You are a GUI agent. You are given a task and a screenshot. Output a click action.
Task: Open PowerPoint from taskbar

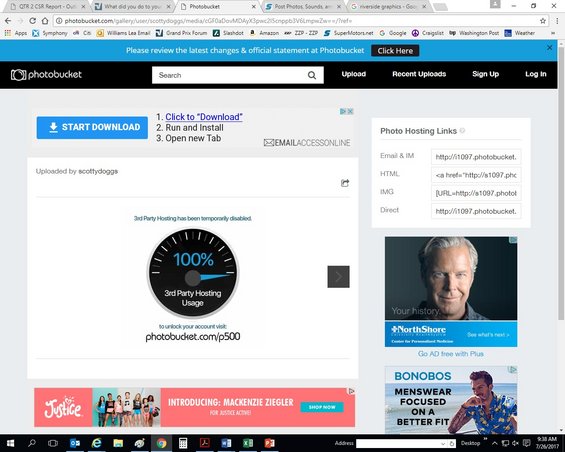click(x=270, y=443)
